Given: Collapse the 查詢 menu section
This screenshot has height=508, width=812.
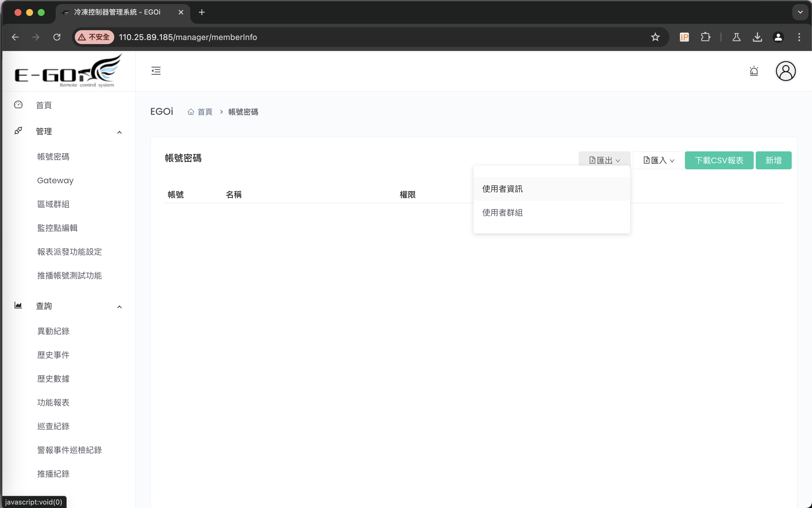Looking at the screenshot, I should click(x=119, y=307).
